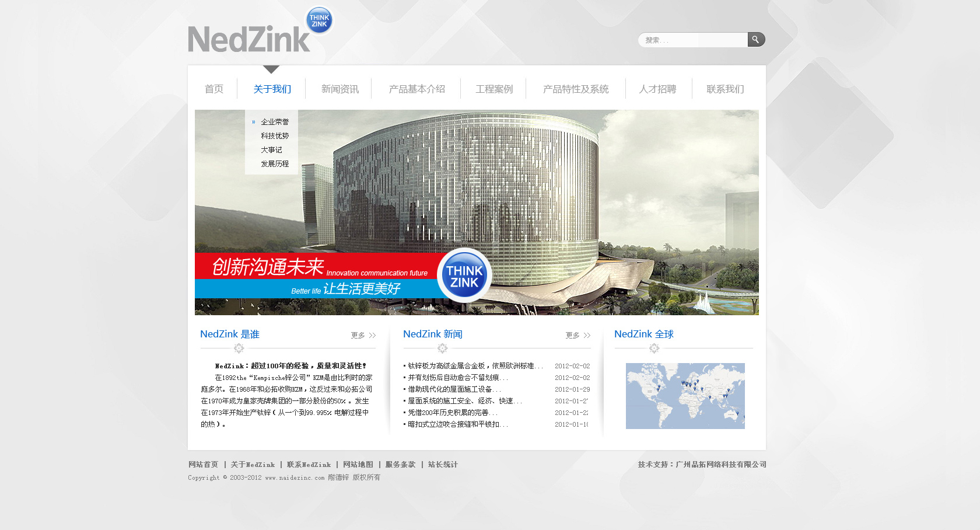
Task: Select the 工程案例 navigation item
Action: 494,89
